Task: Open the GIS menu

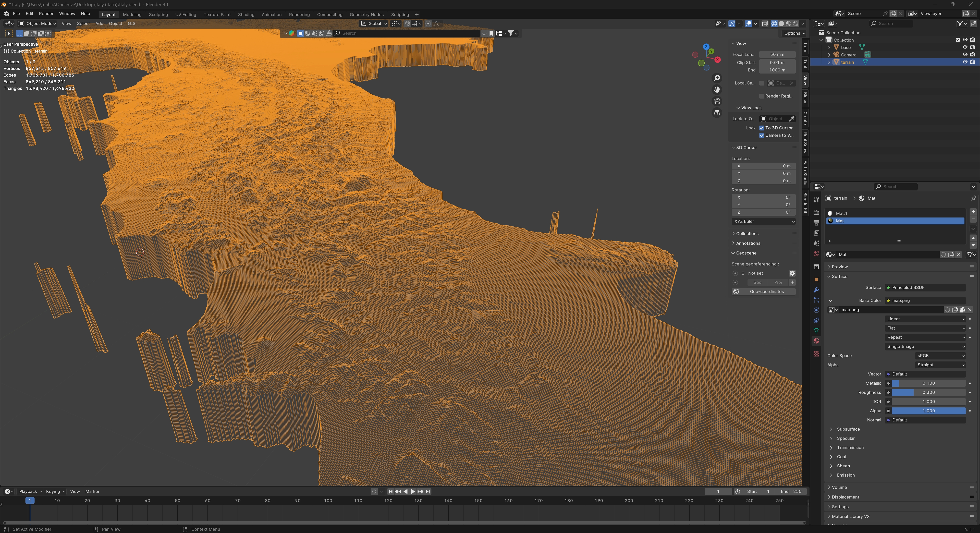Action: [x=131, y=23]
